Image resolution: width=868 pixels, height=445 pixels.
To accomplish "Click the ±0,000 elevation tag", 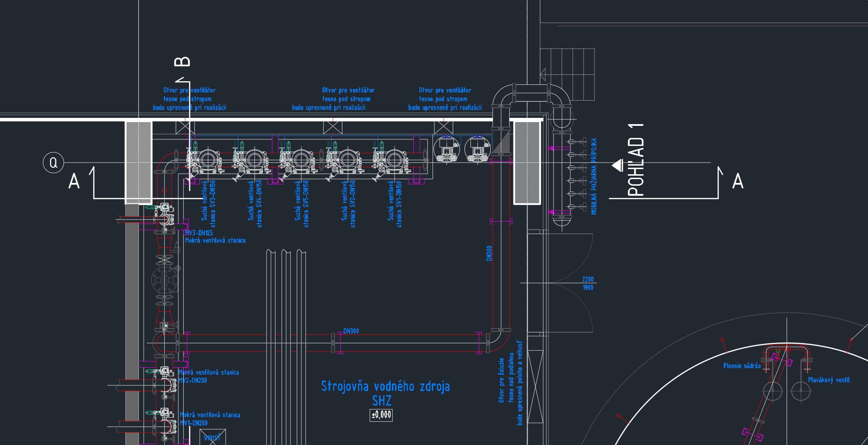I will (x=381, y=415).
